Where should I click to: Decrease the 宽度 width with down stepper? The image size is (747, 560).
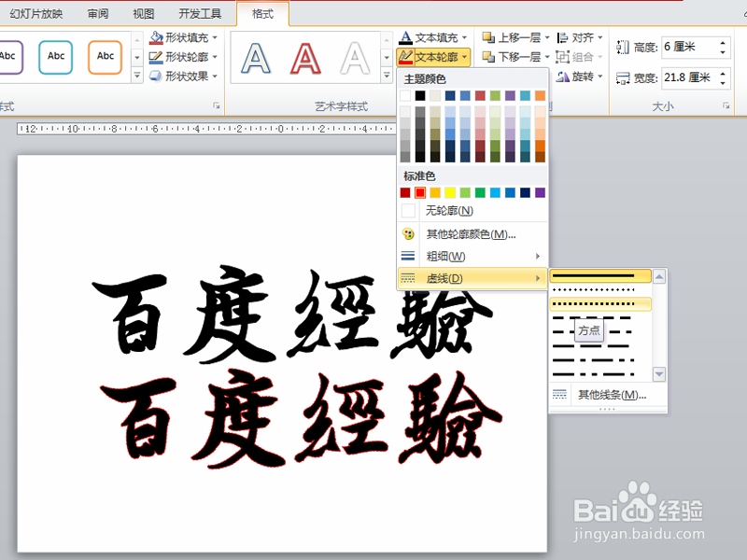pyautogui.click(x=723, y=83)
